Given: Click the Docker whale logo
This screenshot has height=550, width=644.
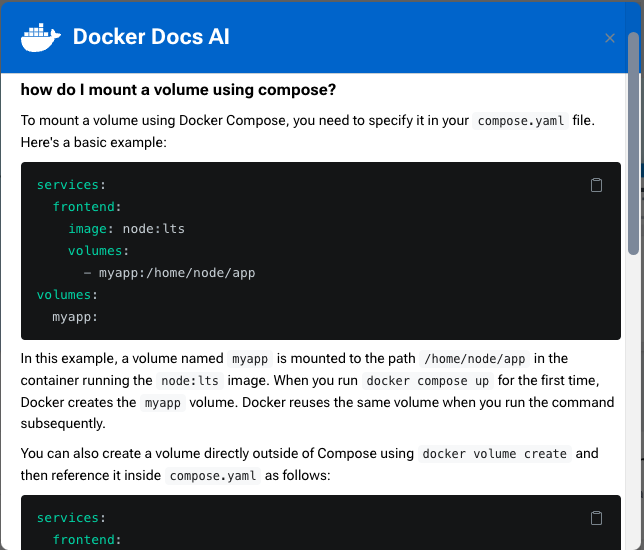Looking at the screenshot, I should click(41, 38).
